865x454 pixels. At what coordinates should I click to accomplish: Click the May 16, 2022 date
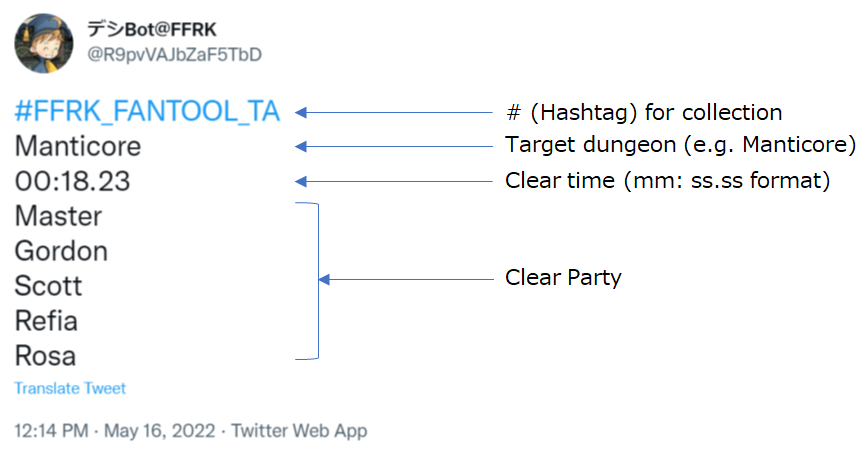[x=161, y=431]
